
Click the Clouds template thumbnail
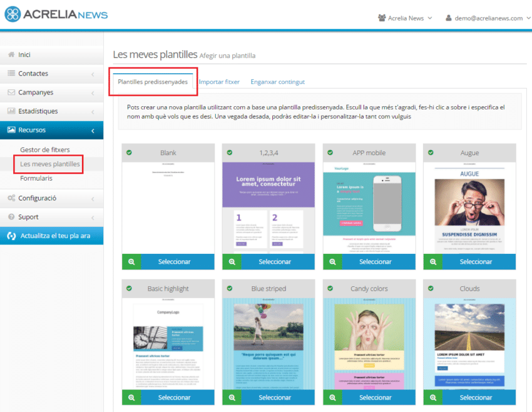pyautogui.click(x=469, y=344)
